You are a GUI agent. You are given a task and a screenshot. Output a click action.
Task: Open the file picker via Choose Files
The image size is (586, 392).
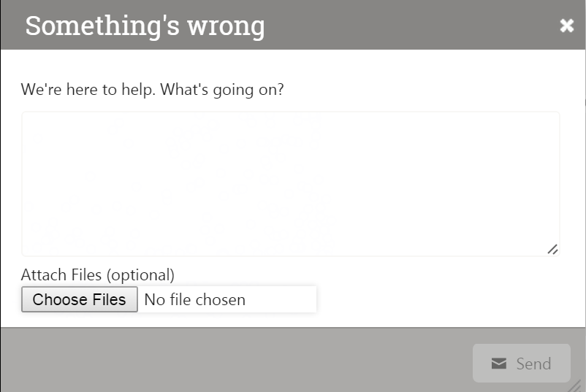[x=79, y=299]
